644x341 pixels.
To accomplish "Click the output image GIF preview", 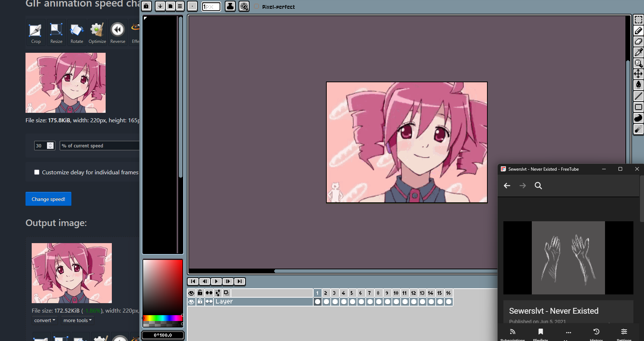I will click(72, 273).
